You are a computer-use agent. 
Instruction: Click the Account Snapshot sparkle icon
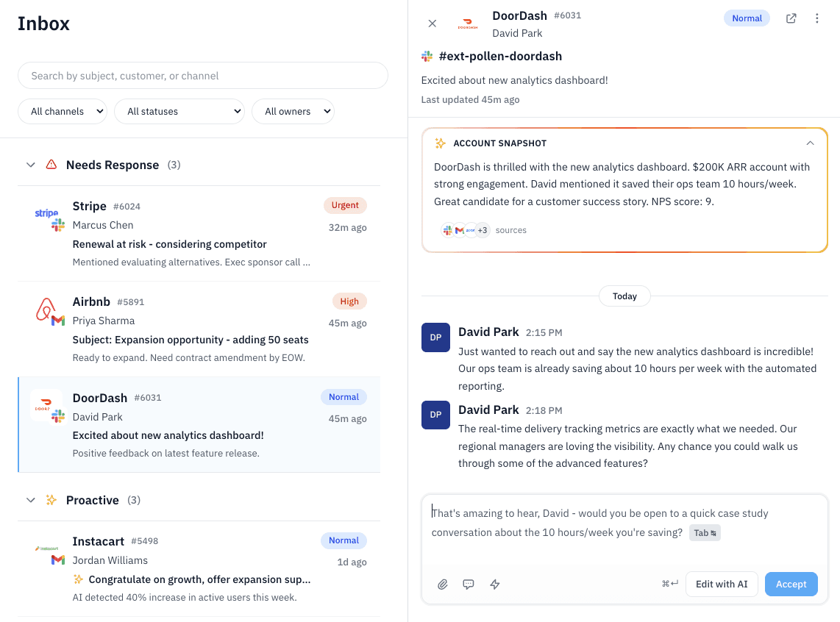tap(441, 143)
